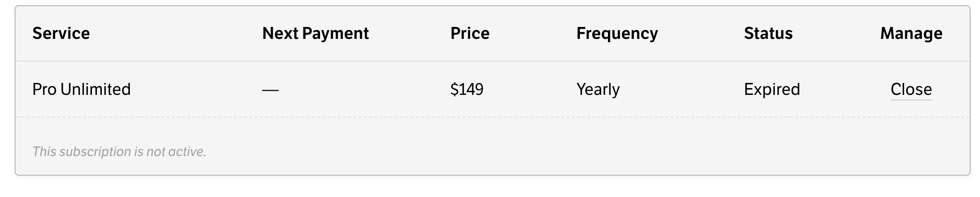Click the dashed divider below the subscription row
This screenshot has width=980, height=197.
pos(492,117)
